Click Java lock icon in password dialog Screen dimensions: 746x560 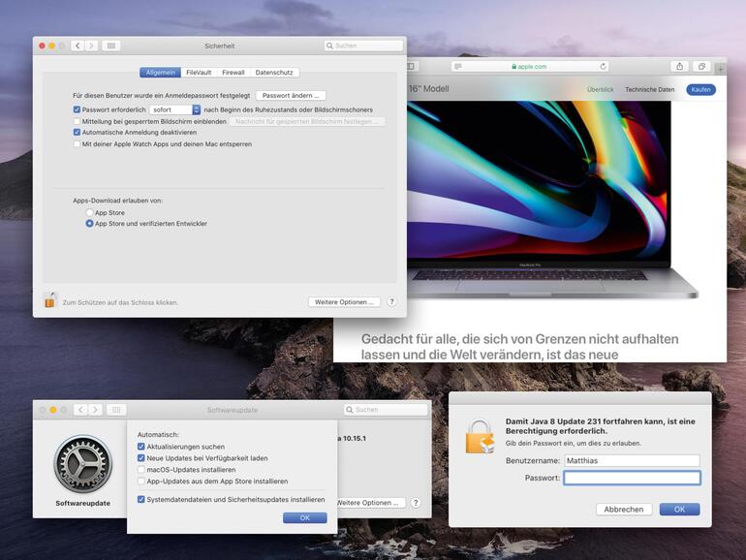click(480, 436)
